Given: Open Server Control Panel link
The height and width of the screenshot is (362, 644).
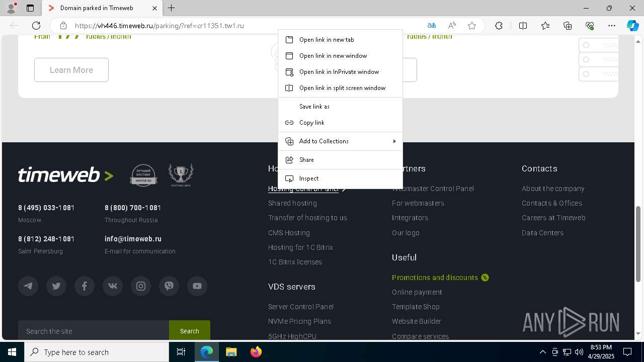Looking at the screenshot, I should 301,307.
